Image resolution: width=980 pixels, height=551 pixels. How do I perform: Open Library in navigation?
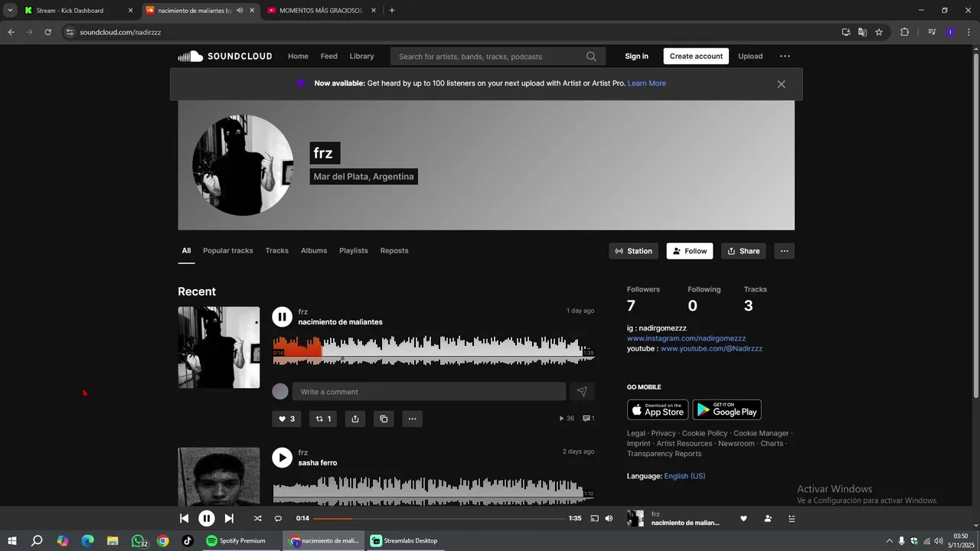(x=361, y=56)
